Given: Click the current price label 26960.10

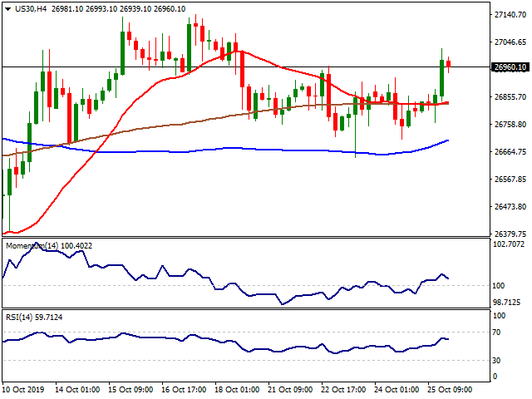Looking at the screenshot, I should click(510, 67).
